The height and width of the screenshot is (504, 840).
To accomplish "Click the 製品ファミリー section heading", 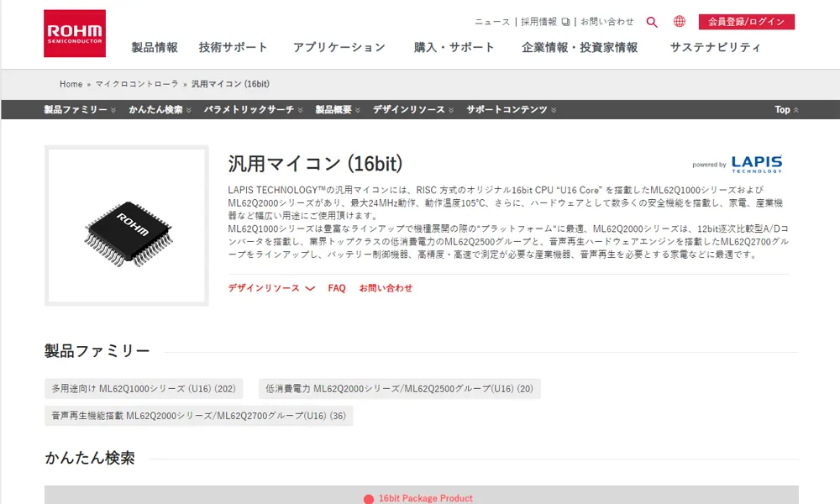I will tap(97, 351).
